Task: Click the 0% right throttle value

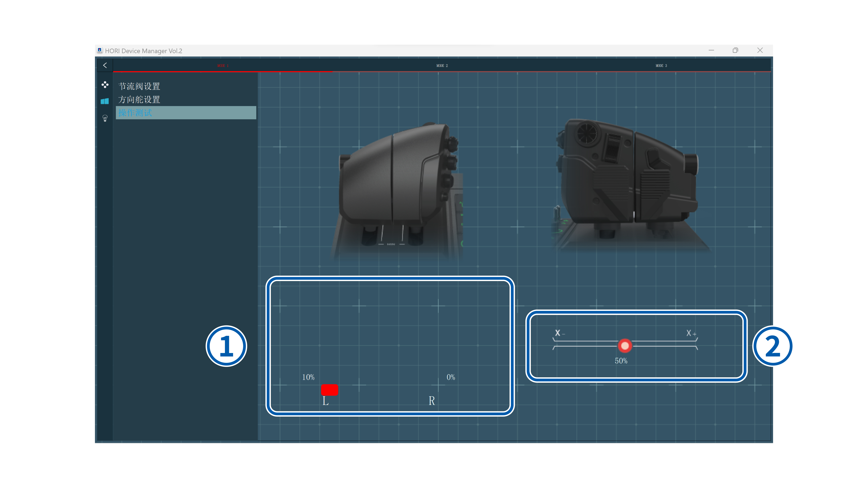Action: pyautogui.click(x=451, y=377)
